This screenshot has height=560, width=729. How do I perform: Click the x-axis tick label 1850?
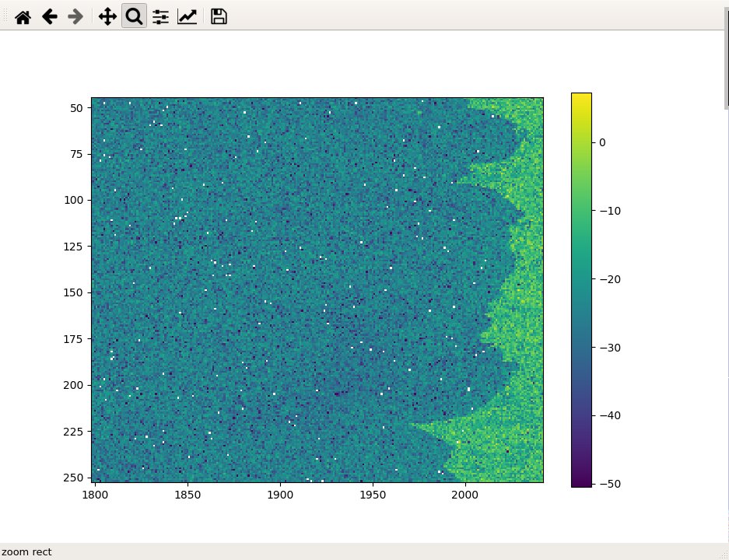pos(188,495)
